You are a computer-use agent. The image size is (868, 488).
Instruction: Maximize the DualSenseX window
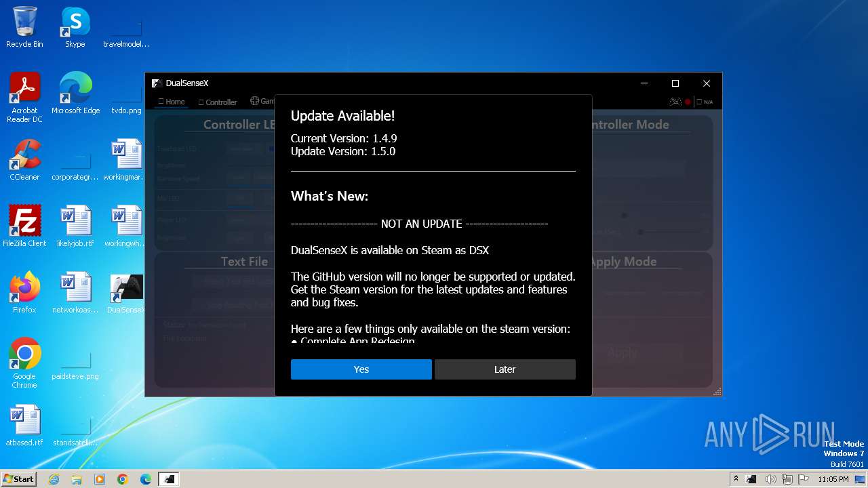(x=675, y=83)
